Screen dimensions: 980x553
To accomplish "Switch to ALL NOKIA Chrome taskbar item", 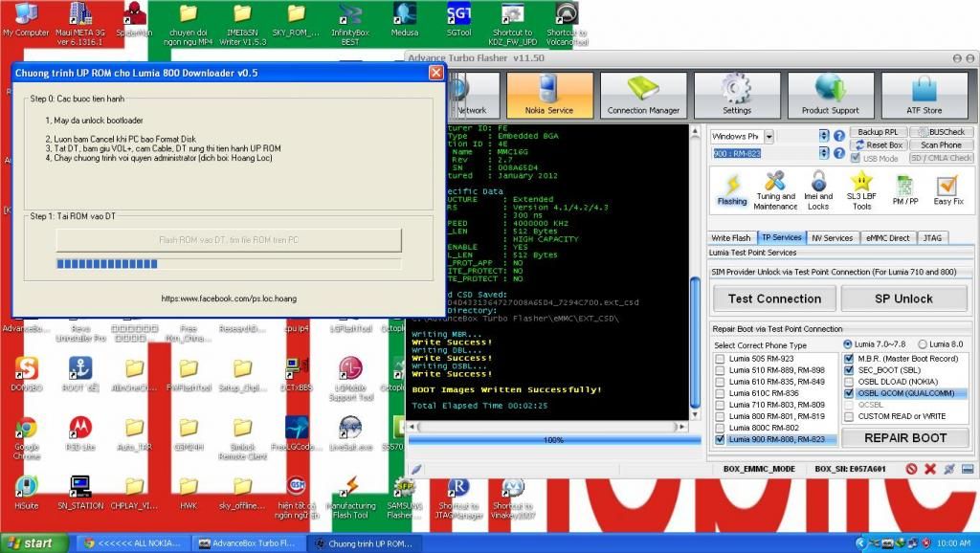I will [132, 543].
